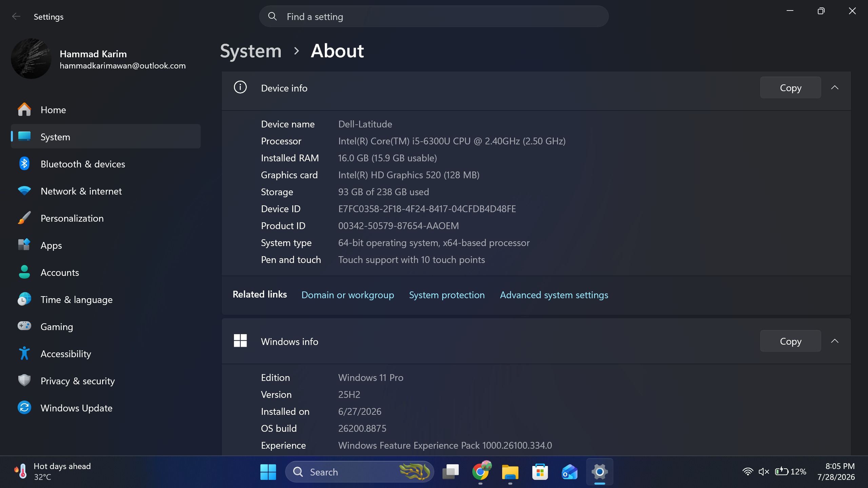Open the Gaming settings
Viewport: 868px width, 488px height.
point(106,327)
